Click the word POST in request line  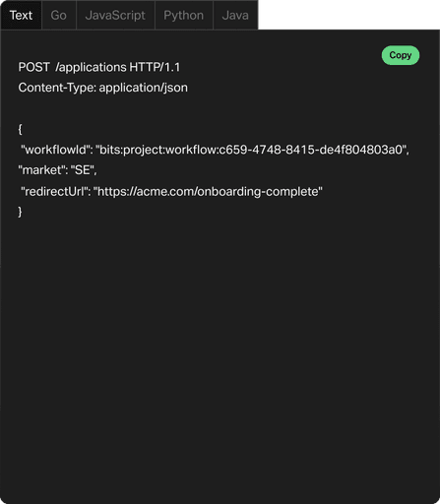coord(33,67)
